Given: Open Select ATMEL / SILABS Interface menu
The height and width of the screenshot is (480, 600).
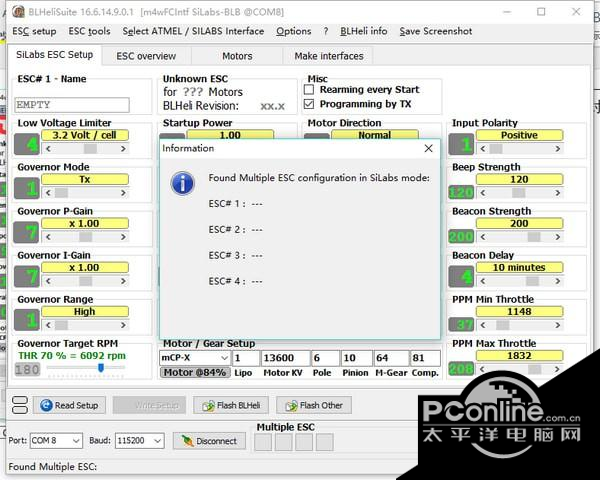Looking at the screenshot, I should pyautogui.click(x=193, y=31).
